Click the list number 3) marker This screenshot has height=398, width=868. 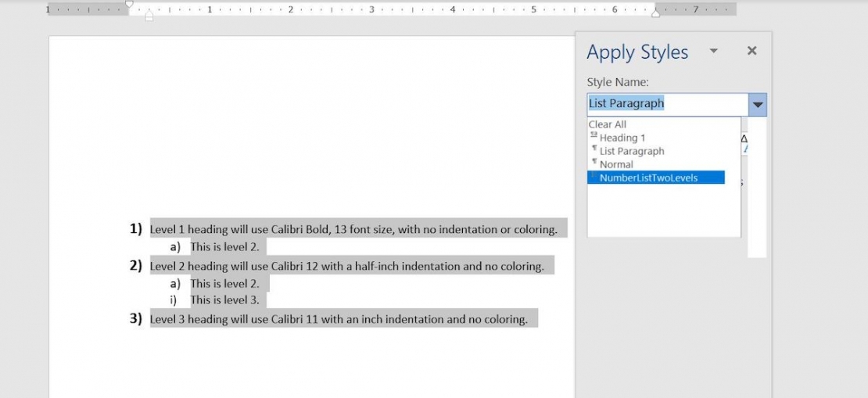click(136, 319)
